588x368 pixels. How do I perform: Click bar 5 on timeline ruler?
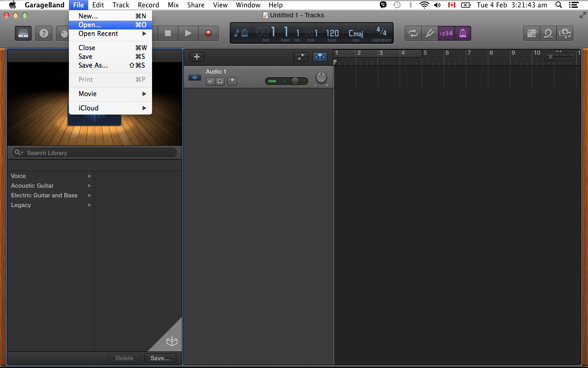425,53
